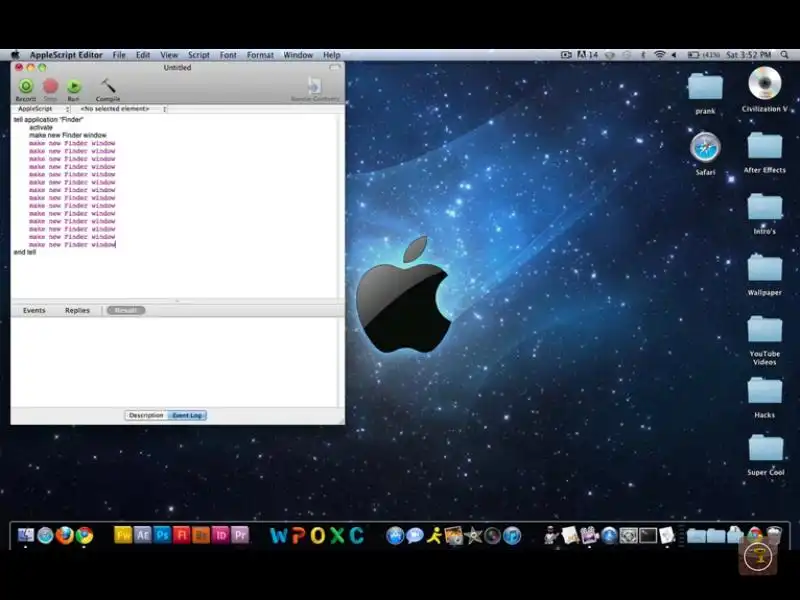
Task: Switch to the Events tab
Action: click(x=34, y=310)
